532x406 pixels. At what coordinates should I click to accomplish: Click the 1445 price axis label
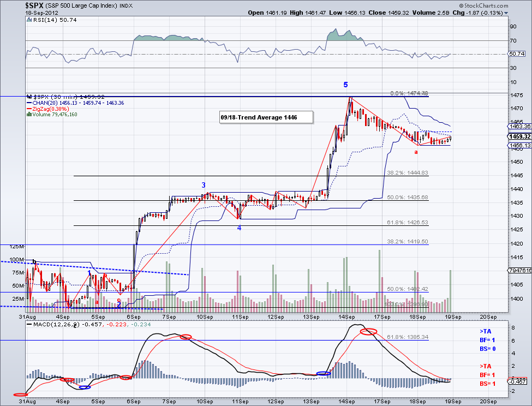point(516,175)
